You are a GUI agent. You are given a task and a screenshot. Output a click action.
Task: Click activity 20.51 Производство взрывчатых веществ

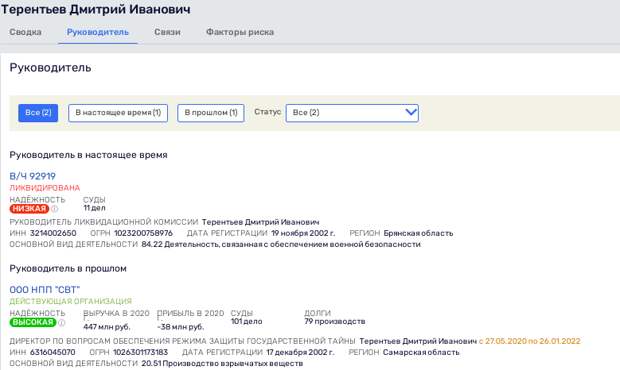[x=222, y=363]
